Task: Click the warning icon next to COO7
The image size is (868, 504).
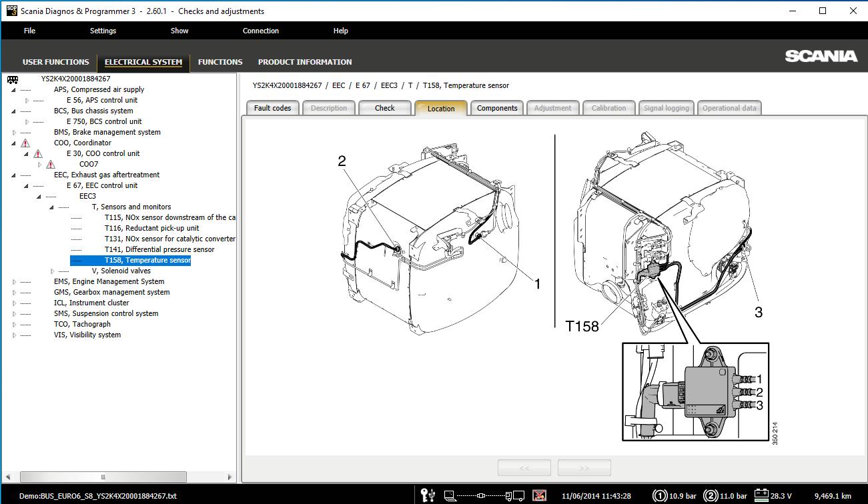Action: point(52,163)
